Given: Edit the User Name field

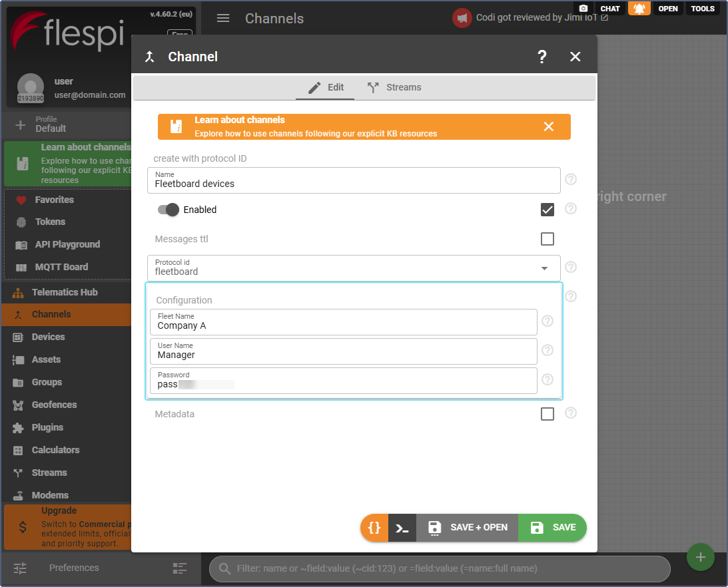Looking at the screenshot, I should (x=344, y=351).
